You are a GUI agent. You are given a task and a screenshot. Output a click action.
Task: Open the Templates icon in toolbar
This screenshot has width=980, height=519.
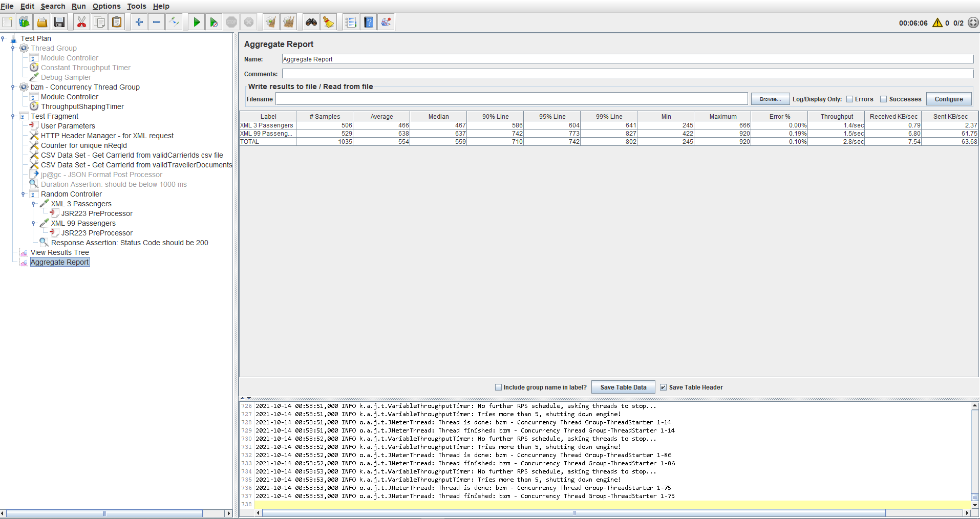tap(24, 22)
